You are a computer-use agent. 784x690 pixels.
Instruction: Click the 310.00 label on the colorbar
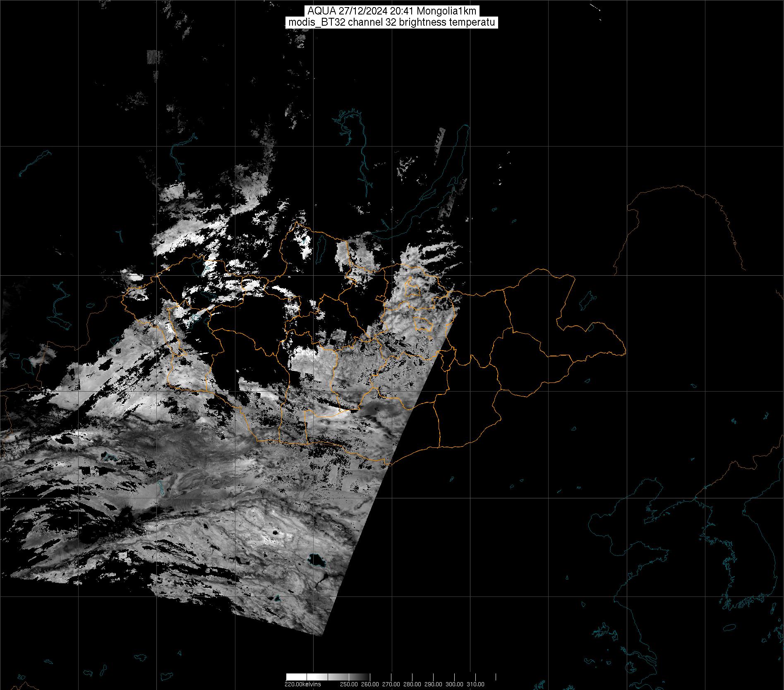475,684
